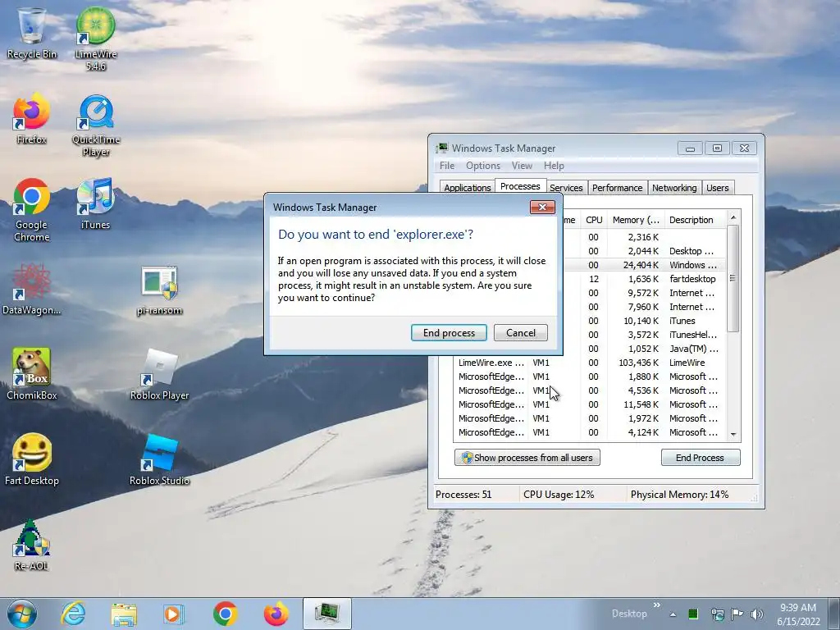Viewport: 840px width, 630px height.
Task: Show hidden tray icons arrow
Action: [x=673, y=614]
